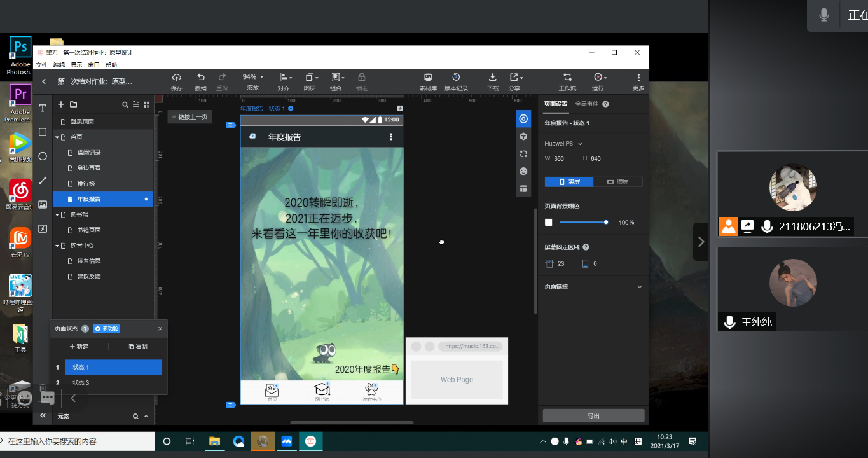
Task: Open 版本记录 version history
Action: tap(456, 82)
